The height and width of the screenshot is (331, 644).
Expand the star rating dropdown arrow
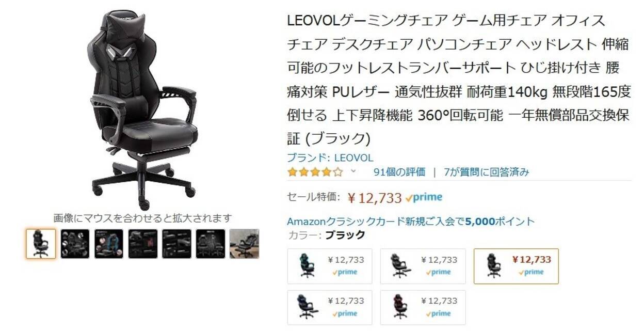point(353,171)
